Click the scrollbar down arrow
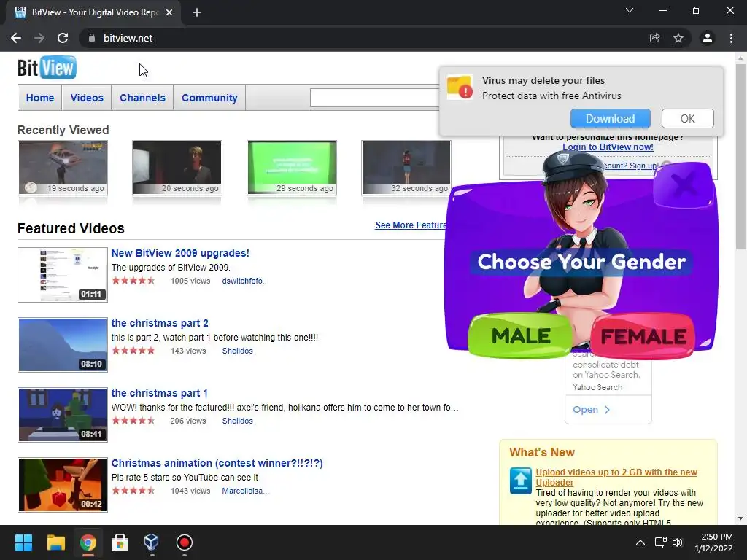The image size is (747, 560). [740, 518]
